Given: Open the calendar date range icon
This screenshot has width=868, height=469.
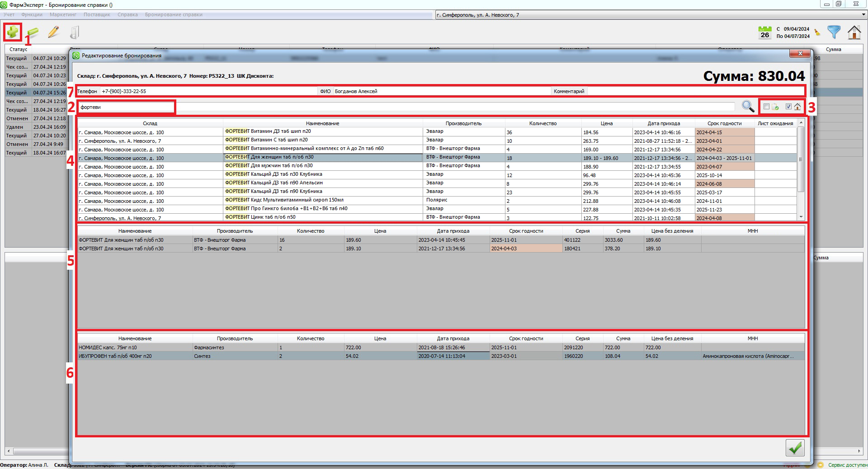Looking at the screenshot, I should [764, 32].
